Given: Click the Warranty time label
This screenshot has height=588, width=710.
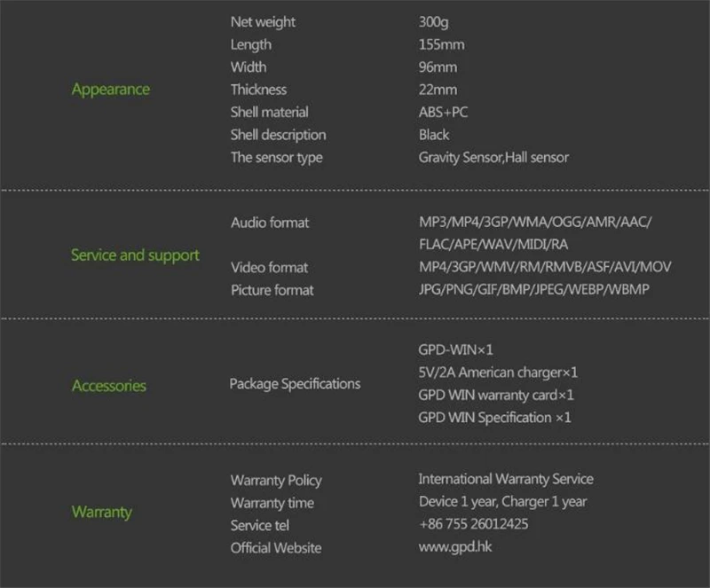Looking at the screenshot, I should click(272, 503).
